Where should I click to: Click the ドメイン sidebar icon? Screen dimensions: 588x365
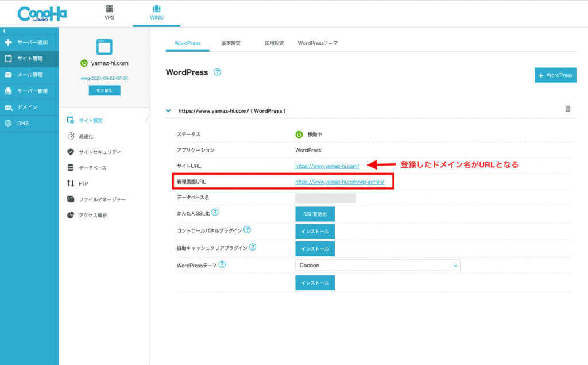[8, 107]
